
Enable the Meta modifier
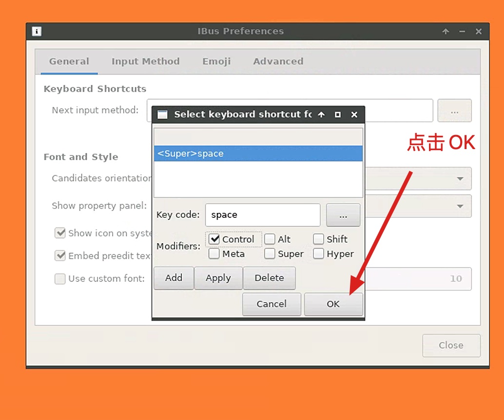tap(214, 254)
